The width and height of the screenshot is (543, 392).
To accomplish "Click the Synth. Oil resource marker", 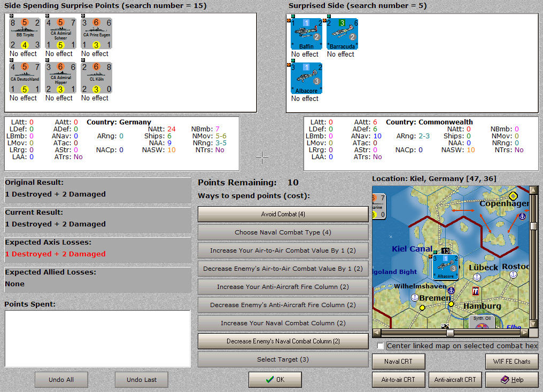I will [x=482, y=322].
